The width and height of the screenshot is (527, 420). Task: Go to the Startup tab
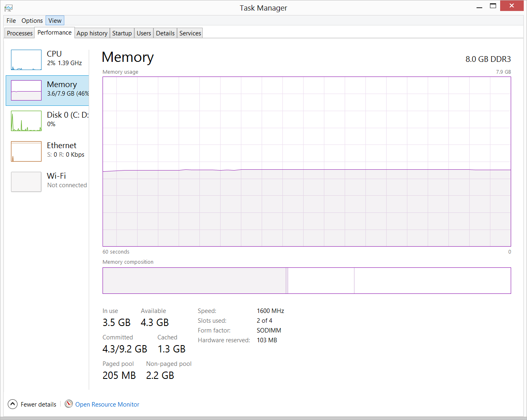[x=122, y=33]
